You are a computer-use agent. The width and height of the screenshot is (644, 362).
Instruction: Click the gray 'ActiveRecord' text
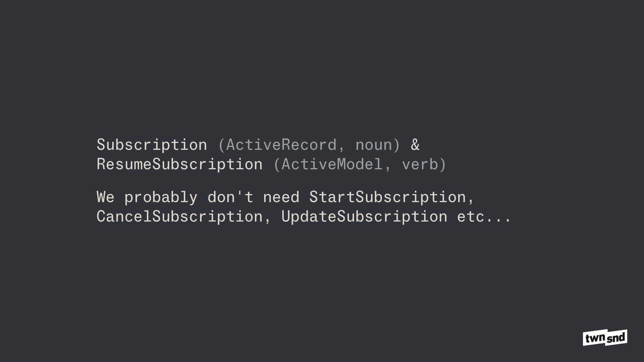281,145
